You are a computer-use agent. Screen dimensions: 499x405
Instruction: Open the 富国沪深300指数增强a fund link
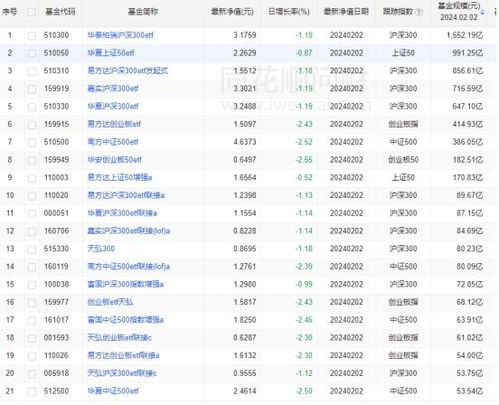coord(125,284)
